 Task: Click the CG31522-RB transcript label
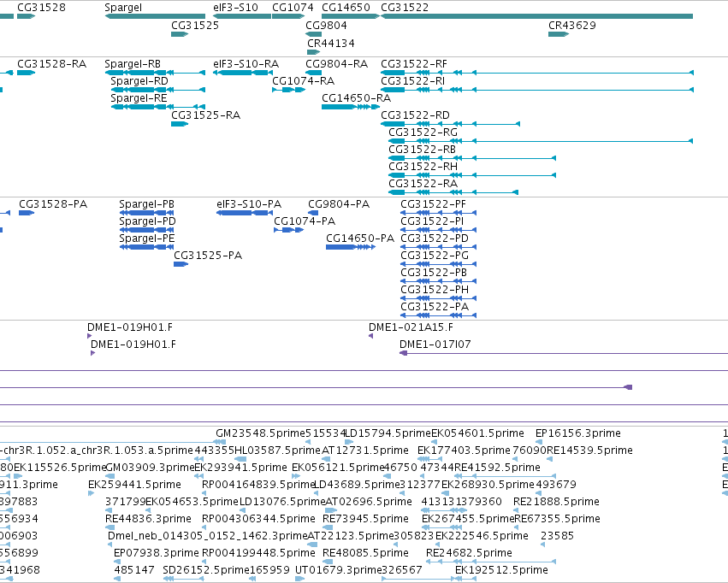tap(422, 150)
